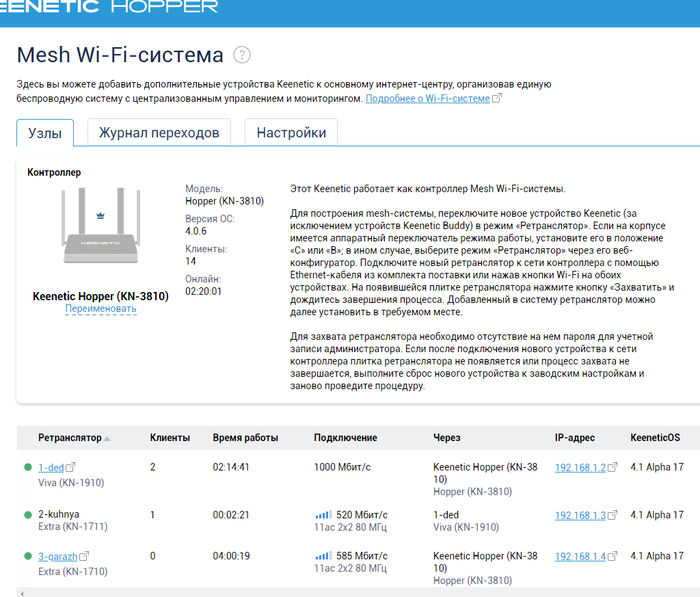Click 4.1 Alpha 17 for 1-ded row
700x597 pixels.
(x=657, y=467)
